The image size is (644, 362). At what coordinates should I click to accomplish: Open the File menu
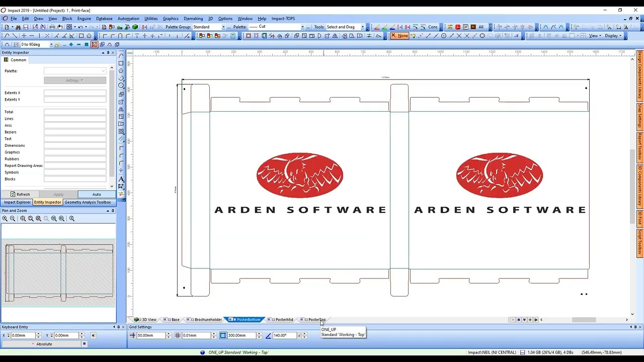coord(14,19)
